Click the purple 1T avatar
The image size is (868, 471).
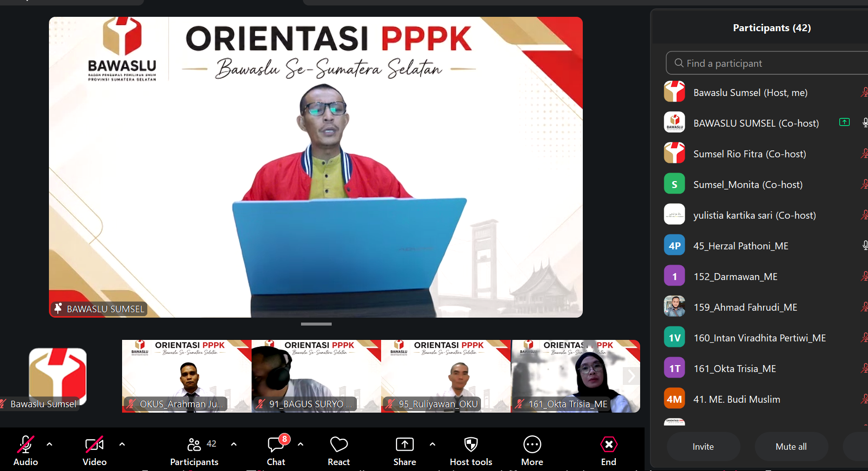[674, 368]
